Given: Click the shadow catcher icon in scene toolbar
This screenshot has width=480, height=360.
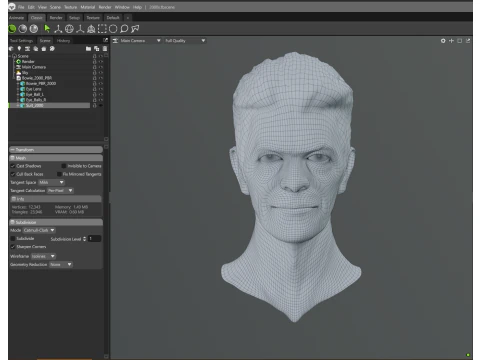Looking at the screenshot, I should click(x=44, y=49).
